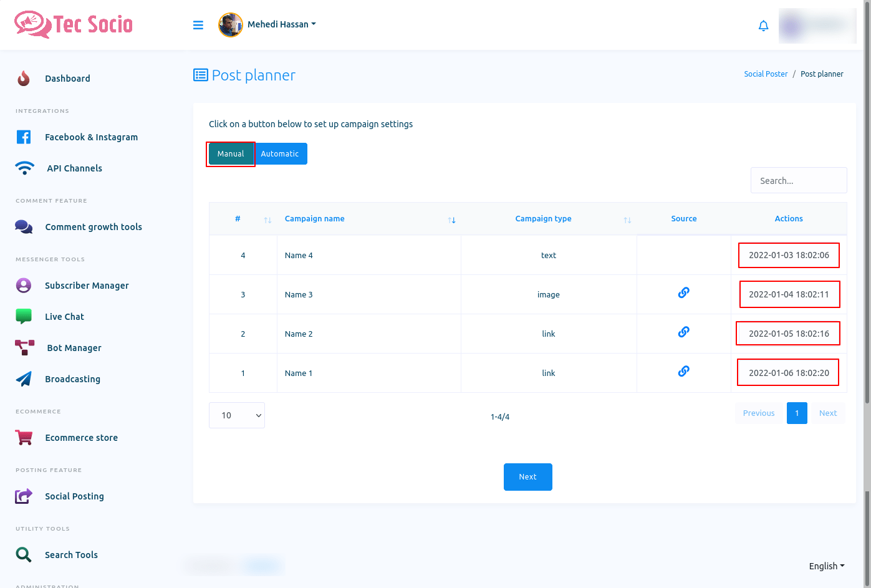
Task: Click the Broadcasting paper plane icon
Action: [24, 379]
